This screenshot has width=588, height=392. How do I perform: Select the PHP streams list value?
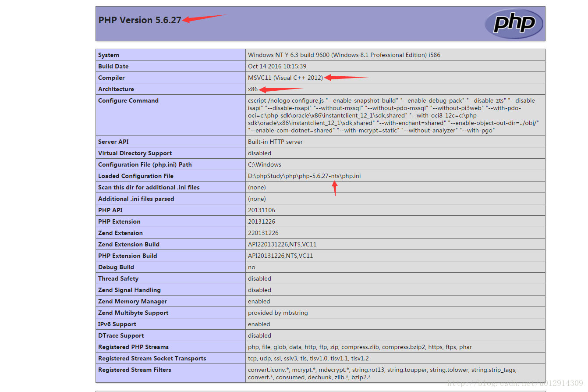pos(360,347)
